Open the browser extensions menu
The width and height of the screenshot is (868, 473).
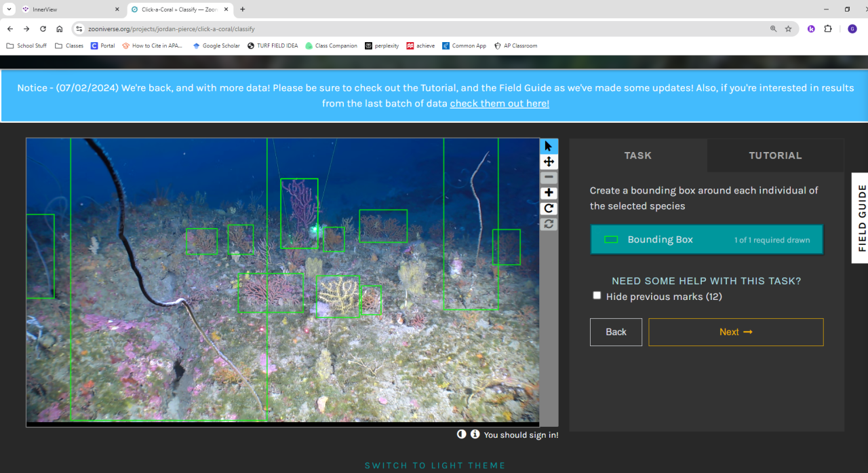click(828, 29)
